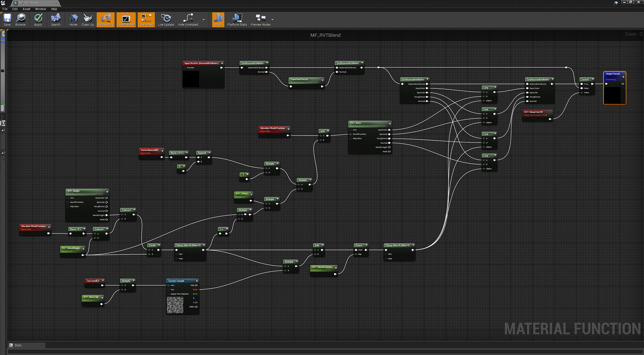The image size is (644, 355).
Task: Open the Window menu
Action: pyautogui.click(x=41, y=9)
